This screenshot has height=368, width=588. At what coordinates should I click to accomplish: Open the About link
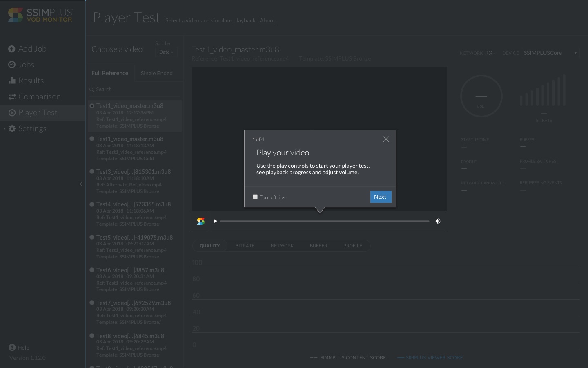267,20
